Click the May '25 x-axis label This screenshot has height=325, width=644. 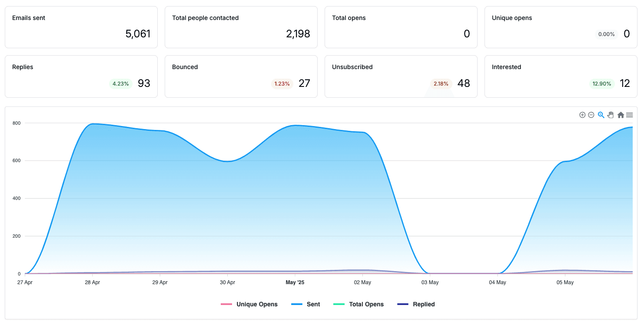(295, 282)
